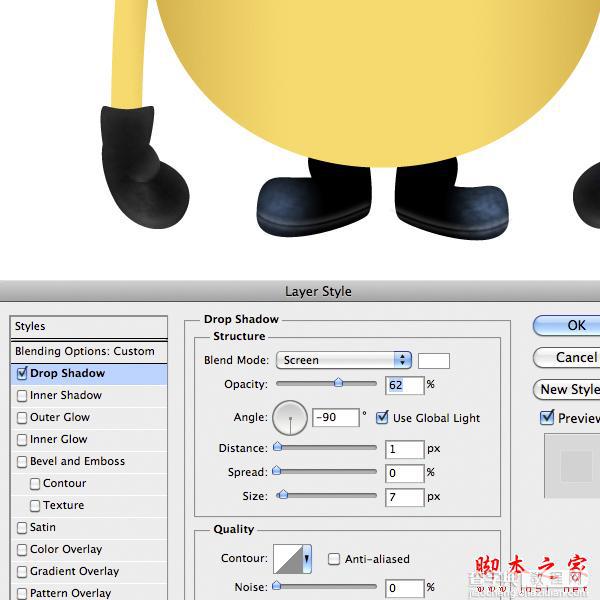
Task: Select the Styles header row
Action: [x=89, y=327]
